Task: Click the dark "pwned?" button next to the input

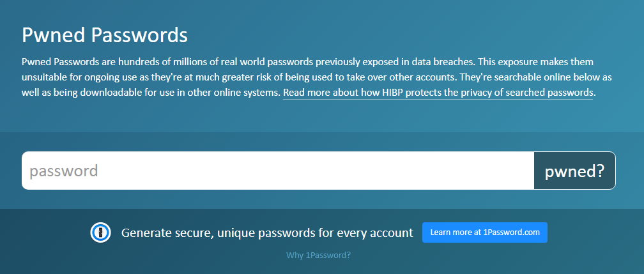Action: click(x=574, y=171)
